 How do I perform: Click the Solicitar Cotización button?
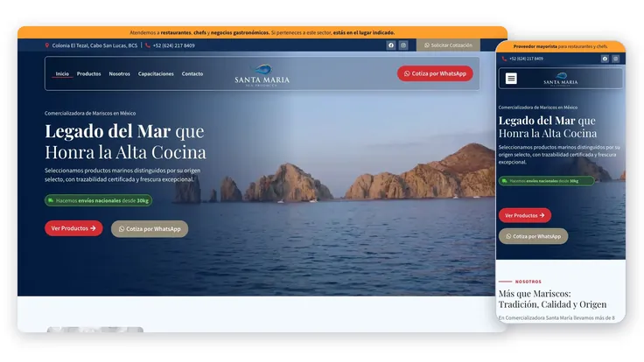(448, 45)
